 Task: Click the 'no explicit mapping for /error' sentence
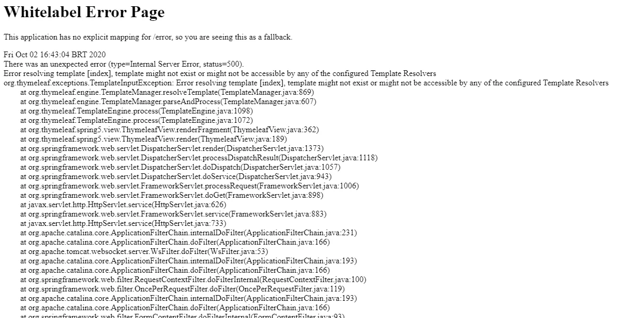click(x=148, y=37)
